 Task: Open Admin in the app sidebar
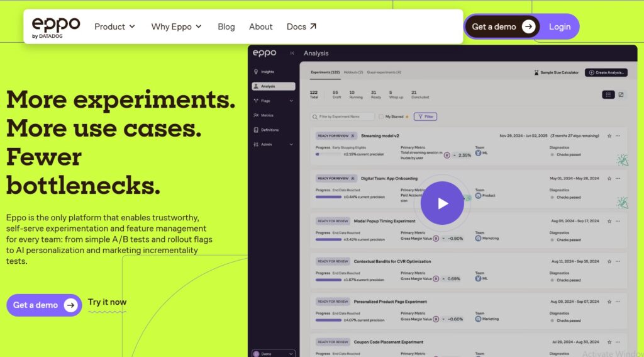pos(266,144)
